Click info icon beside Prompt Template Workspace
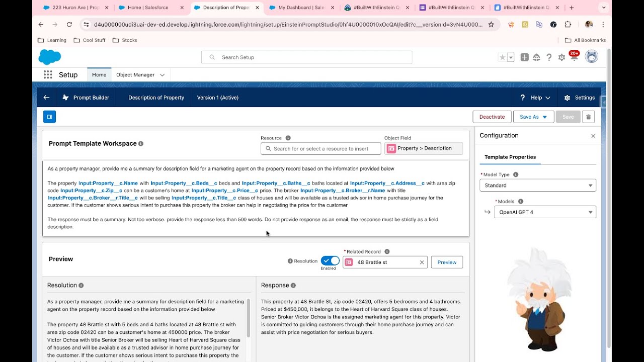Viewport: 644px width, 362px height. coord(141,143)
